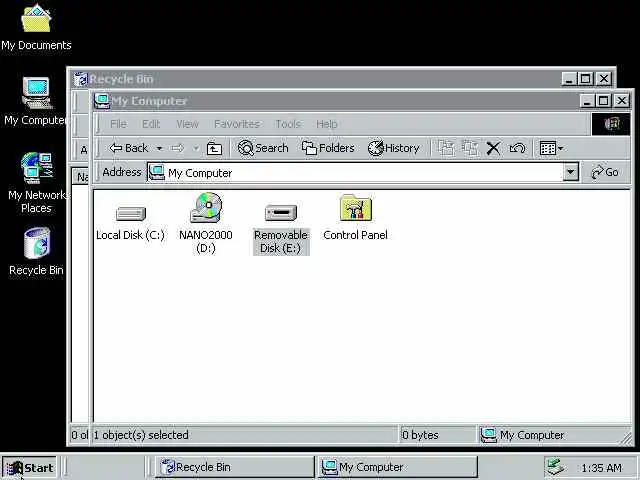Click the My Computer title bar icon
The width and height of the screenshot is (640, 480).
(x=102, y=101)
